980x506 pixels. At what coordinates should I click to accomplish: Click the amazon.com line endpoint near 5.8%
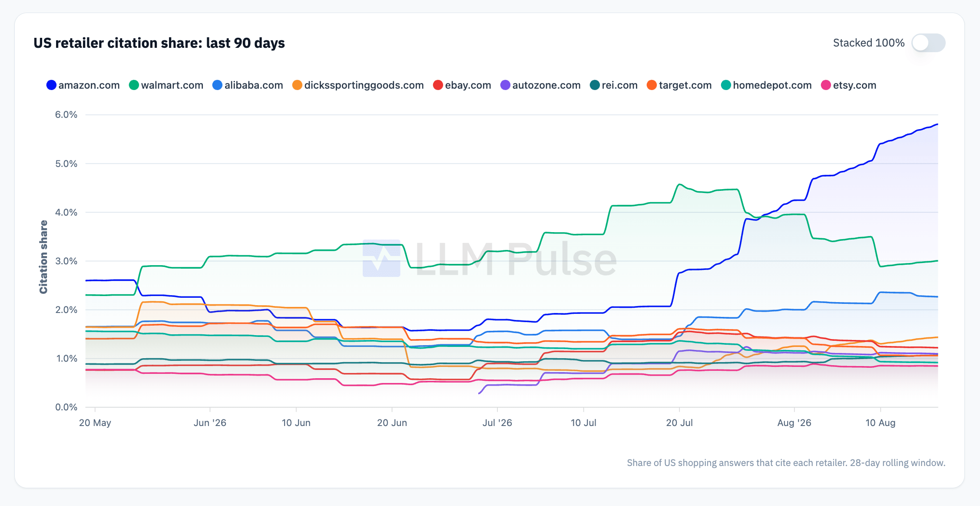(937, 124)
